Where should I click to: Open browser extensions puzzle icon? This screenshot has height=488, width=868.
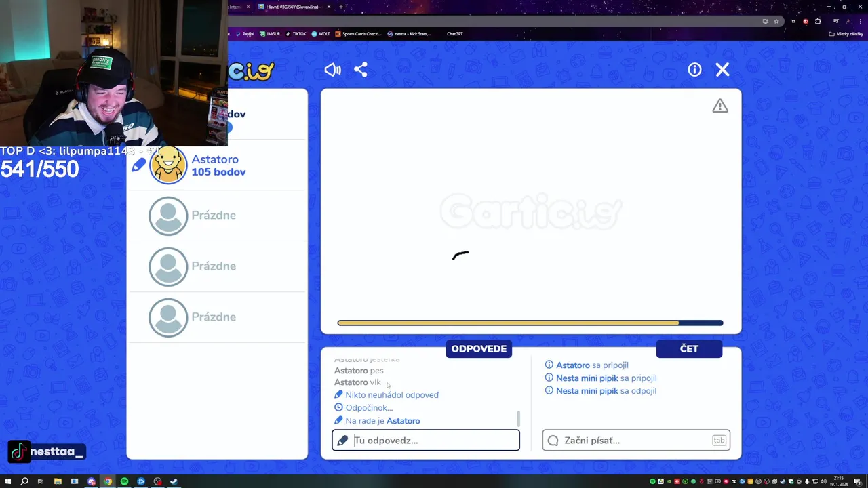click(818, 21)
